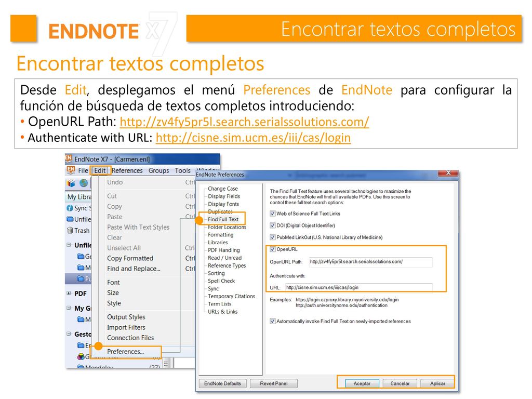The height and width of the screenshot is (399, 532).
Task: Click the Aplicar button
Action: 437,383
